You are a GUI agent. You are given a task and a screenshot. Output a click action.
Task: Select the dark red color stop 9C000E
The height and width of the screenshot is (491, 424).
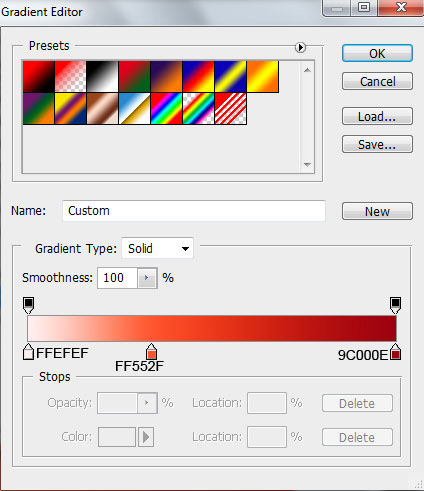[395, 352]
